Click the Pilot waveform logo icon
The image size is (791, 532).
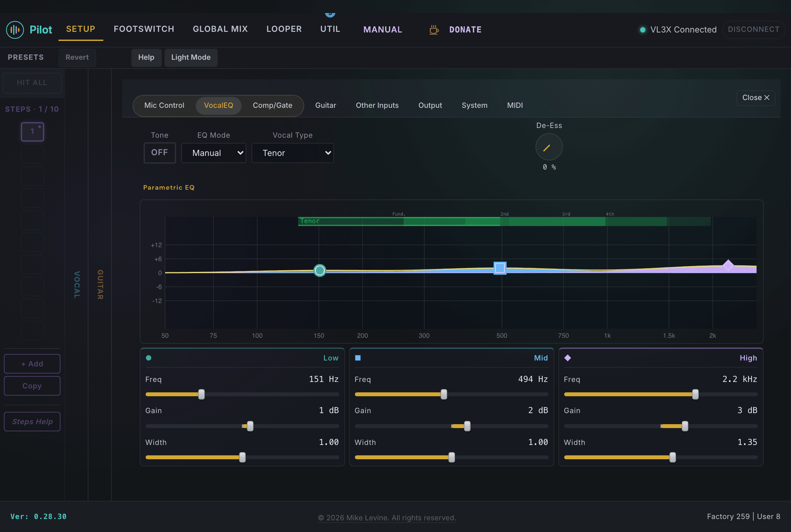15,30
